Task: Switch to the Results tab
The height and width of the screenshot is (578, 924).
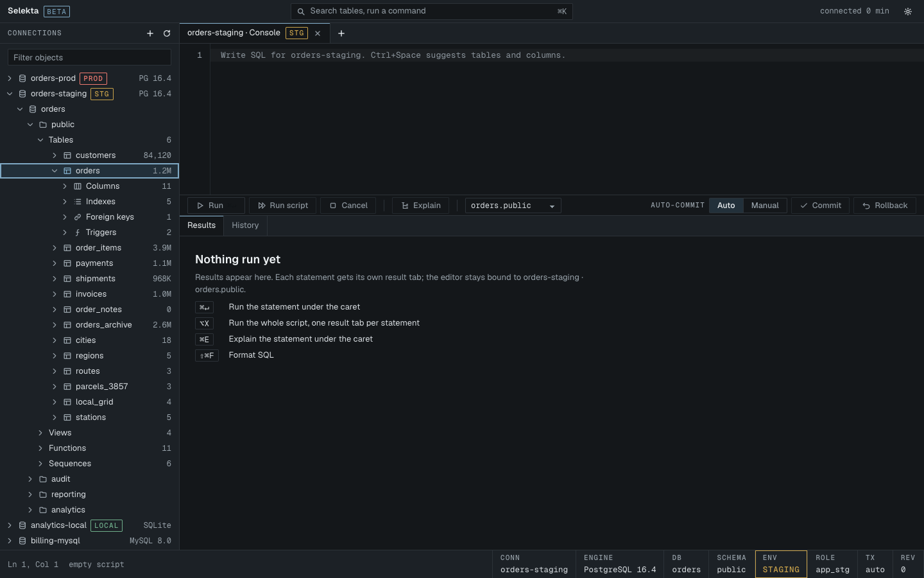Action: pyautogui.click(x=201, y=225)
